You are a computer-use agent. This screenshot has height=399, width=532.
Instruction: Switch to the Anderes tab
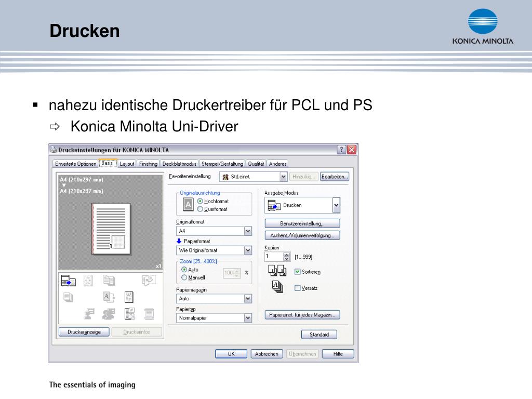tap(277, 164)
